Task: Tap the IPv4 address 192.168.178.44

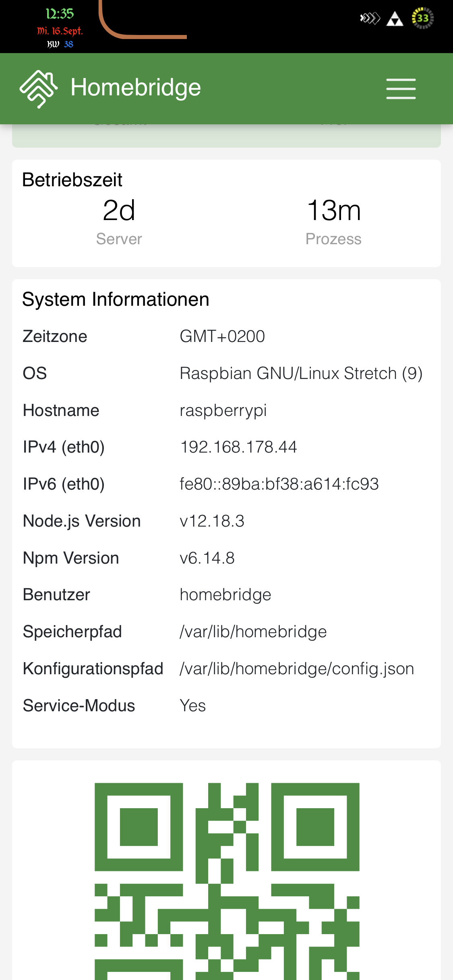Action: coord(238,447)
